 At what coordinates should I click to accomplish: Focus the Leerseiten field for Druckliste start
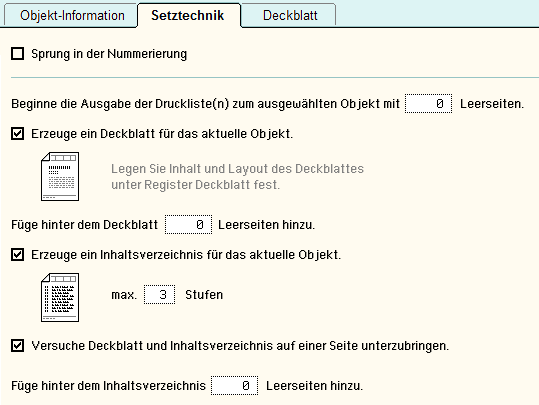[x=428, y=103]
